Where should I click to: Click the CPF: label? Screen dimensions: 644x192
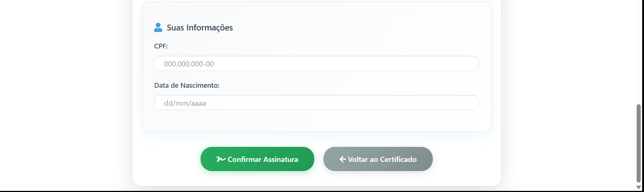coord(161,46)
